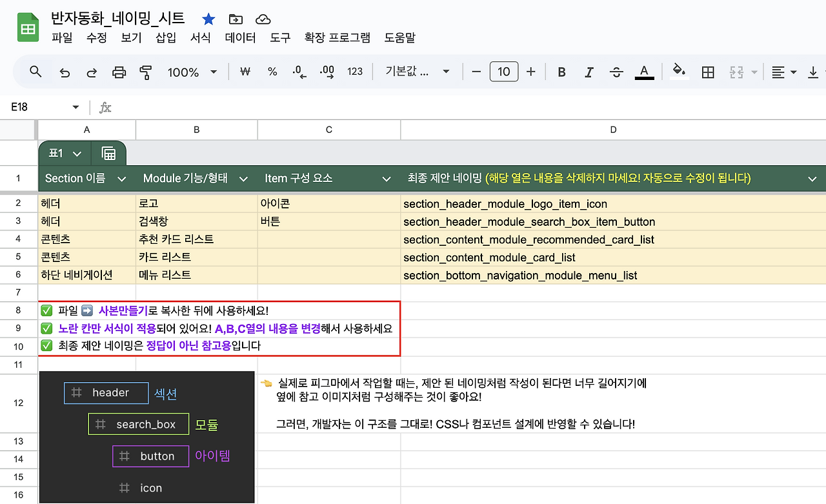Open the 데이터 menu
Image resolution: width=826 pixels, height=504 pixels.
240,37
